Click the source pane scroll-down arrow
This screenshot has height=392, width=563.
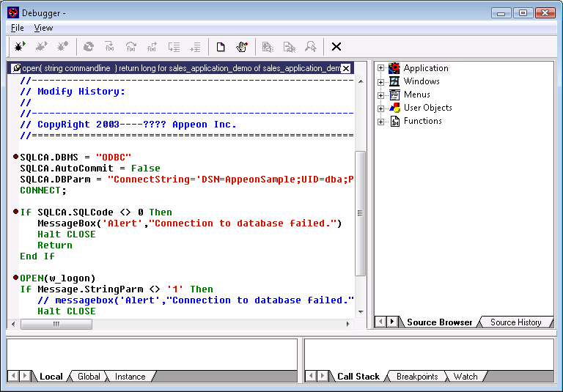361,312
